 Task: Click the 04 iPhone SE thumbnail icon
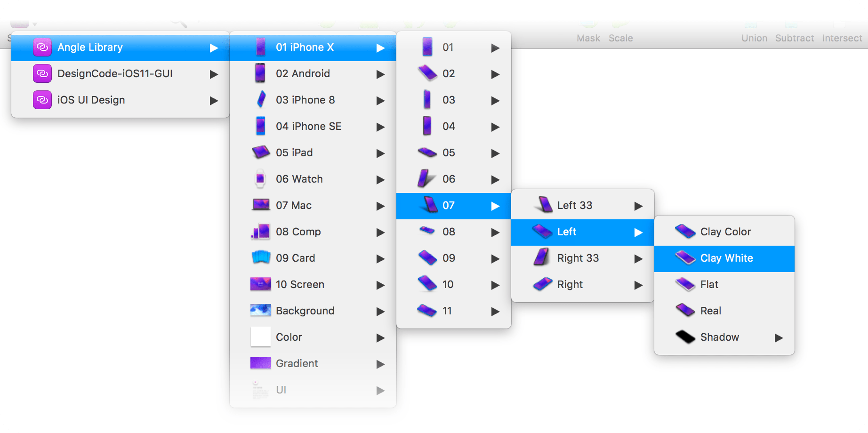click(260, 126)
